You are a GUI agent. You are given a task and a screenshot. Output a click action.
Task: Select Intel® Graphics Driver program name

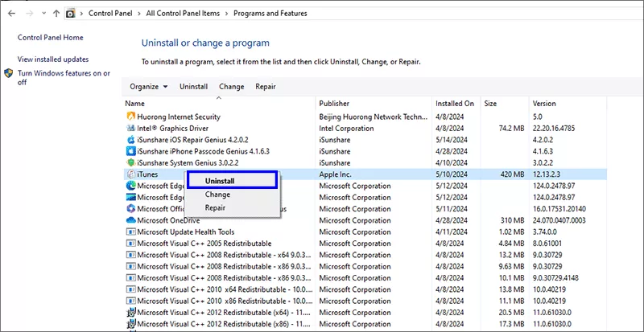(x=172, y=128)
